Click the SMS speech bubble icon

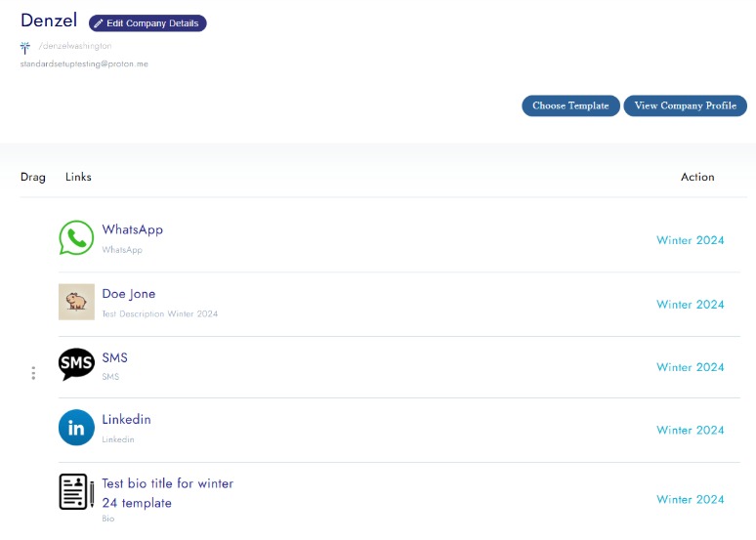76,364
